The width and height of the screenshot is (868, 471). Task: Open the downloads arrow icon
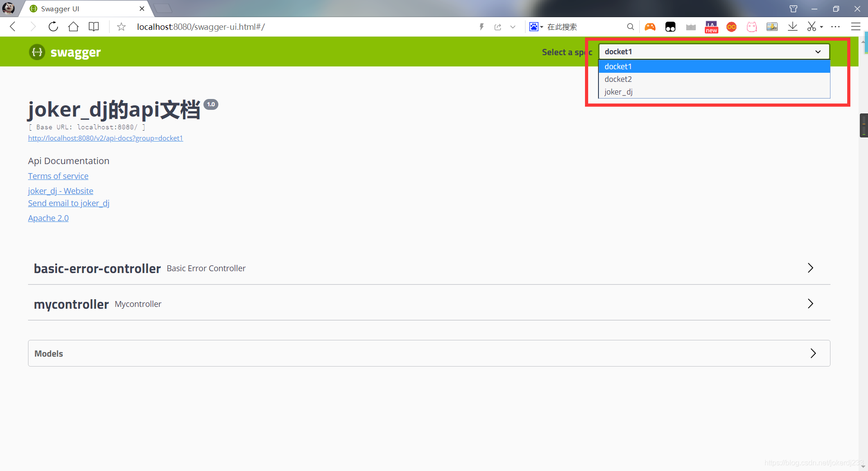coord(793,27)
